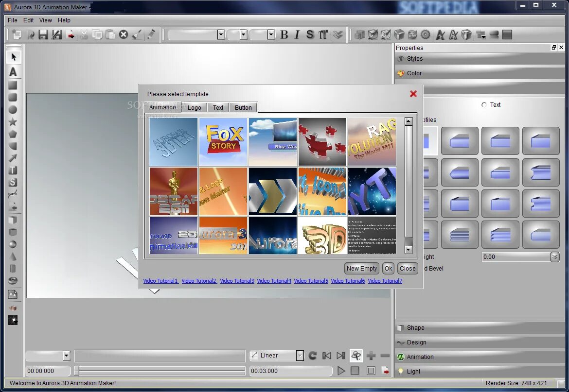
Task: Stop the animation playback
Action: [355, 371]
